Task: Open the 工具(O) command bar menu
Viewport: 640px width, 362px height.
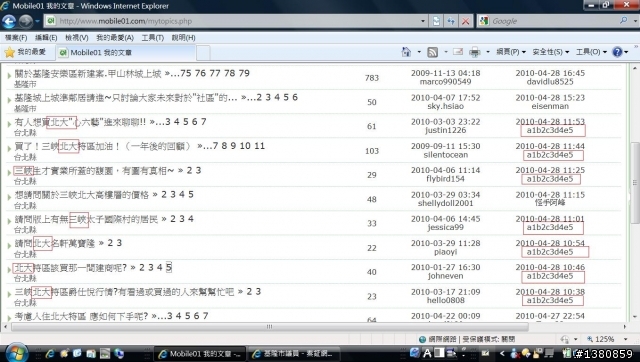Action: (591, 52)
